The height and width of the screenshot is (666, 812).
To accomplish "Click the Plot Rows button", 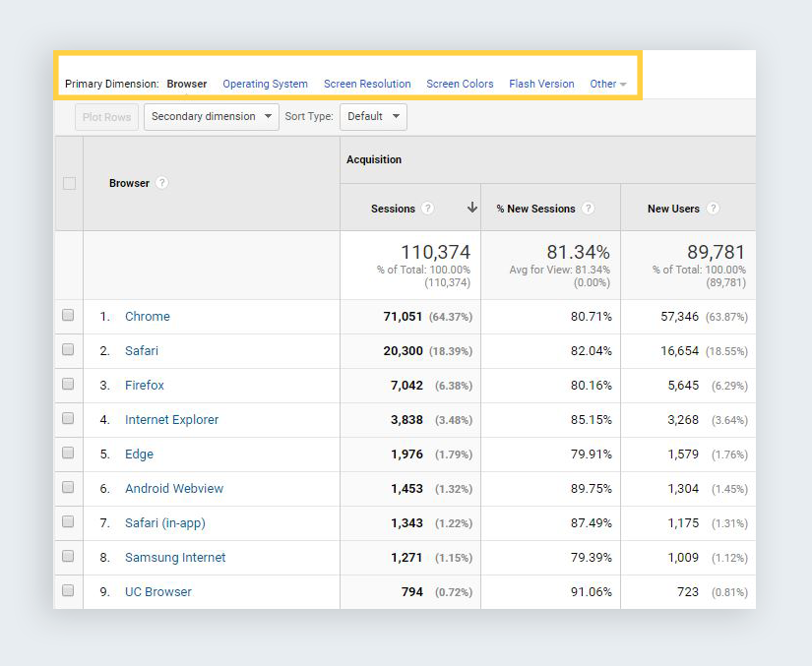I will coord(106,117).
